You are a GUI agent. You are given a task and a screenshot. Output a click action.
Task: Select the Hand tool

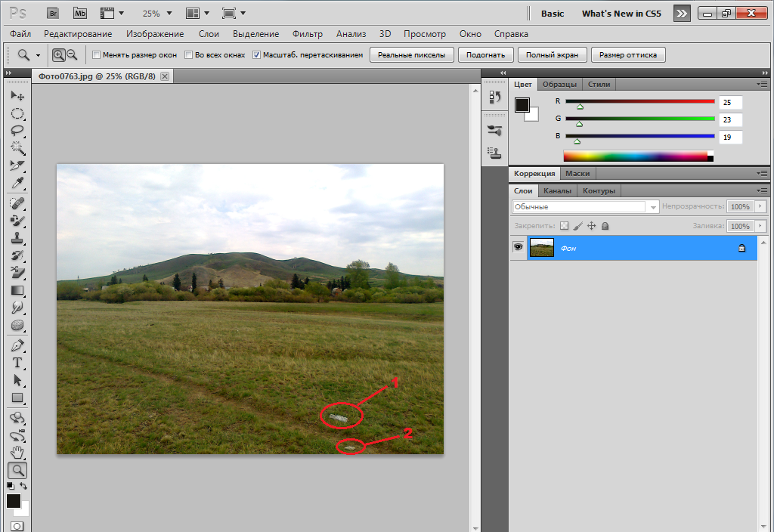17,453
